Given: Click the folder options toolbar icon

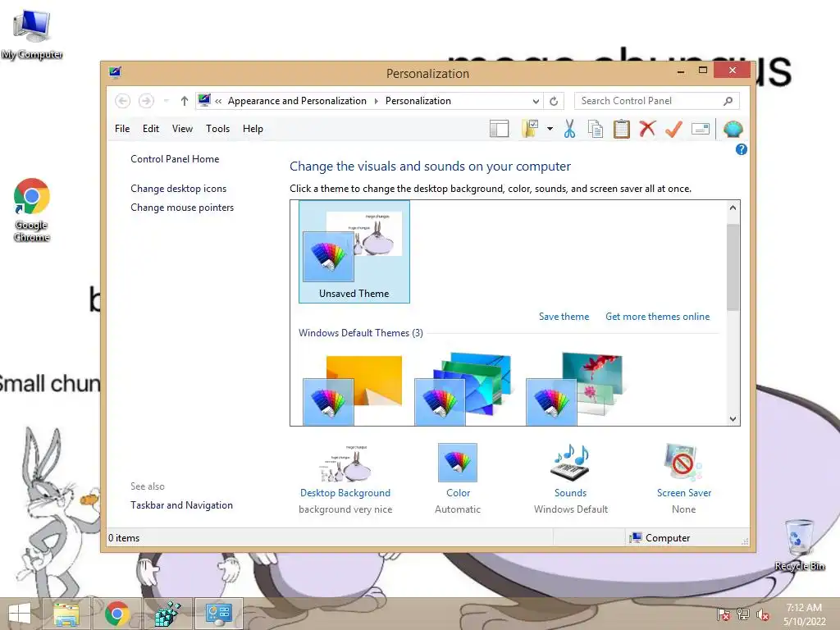Looking at the screenshot, I should tap(530, 129).
